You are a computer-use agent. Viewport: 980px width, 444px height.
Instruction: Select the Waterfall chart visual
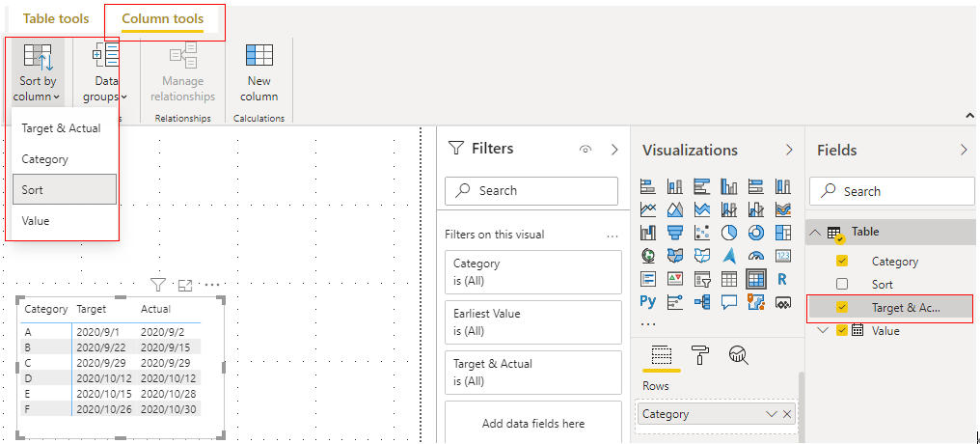648,233
